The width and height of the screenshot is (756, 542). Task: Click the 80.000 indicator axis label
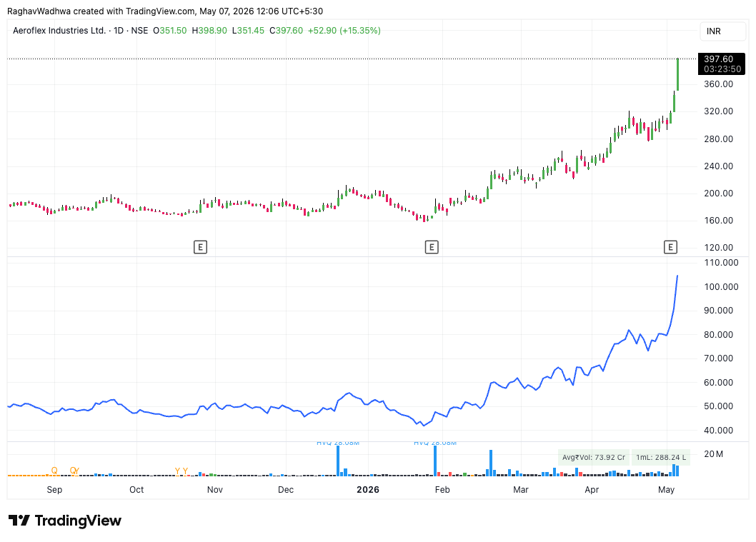pyautogui.click(x=718, y=334)
